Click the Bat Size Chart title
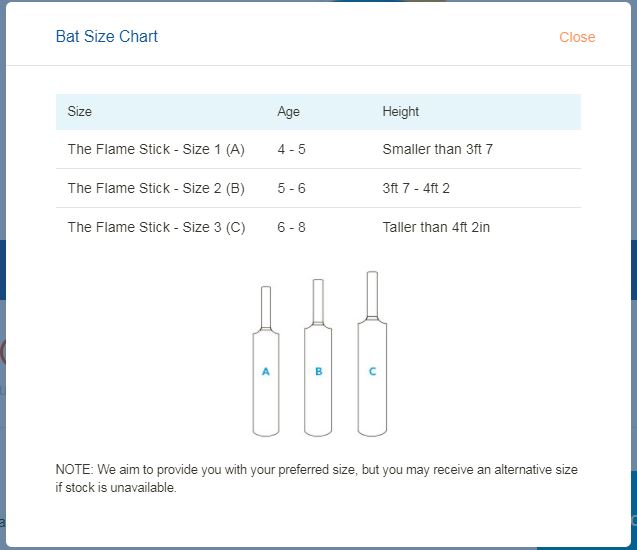Screen dimensions: 637x550 tap(107, 37)
